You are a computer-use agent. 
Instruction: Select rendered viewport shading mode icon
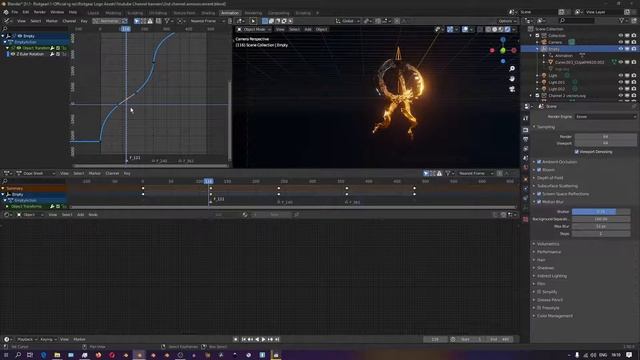coord(507,29)
